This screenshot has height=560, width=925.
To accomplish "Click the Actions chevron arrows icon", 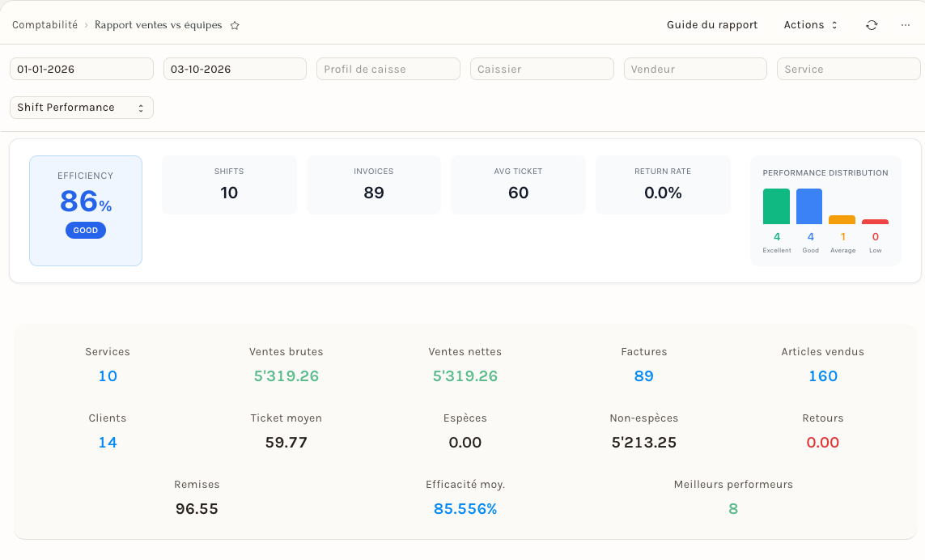I will pos(834,25).
